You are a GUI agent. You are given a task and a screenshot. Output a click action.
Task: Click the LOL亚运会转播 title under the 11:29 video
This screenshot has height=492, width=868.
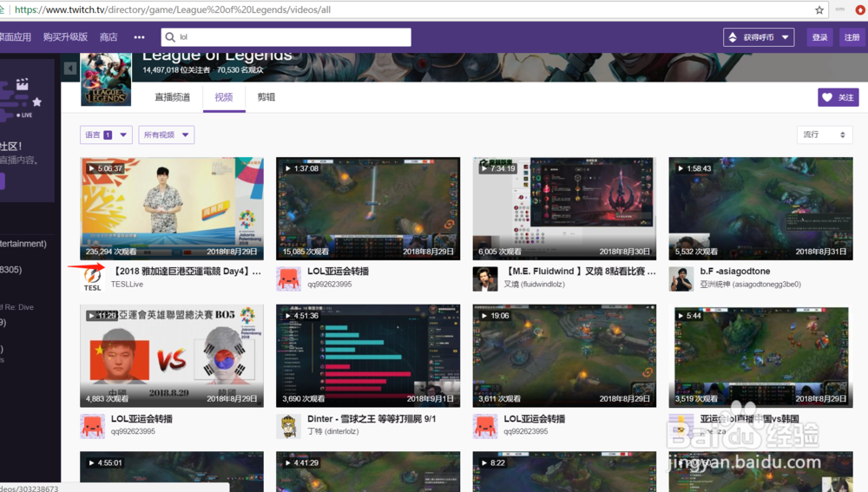pos(141,419)
